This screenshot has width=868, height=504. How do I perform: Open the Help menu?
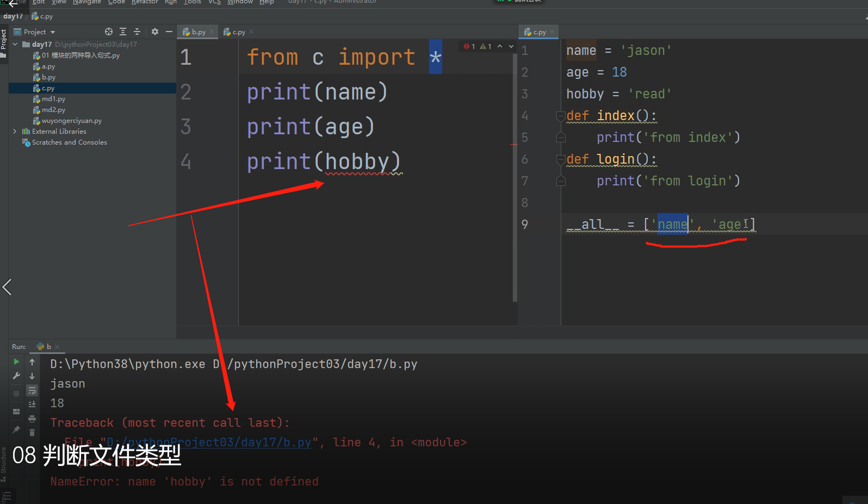266,2
